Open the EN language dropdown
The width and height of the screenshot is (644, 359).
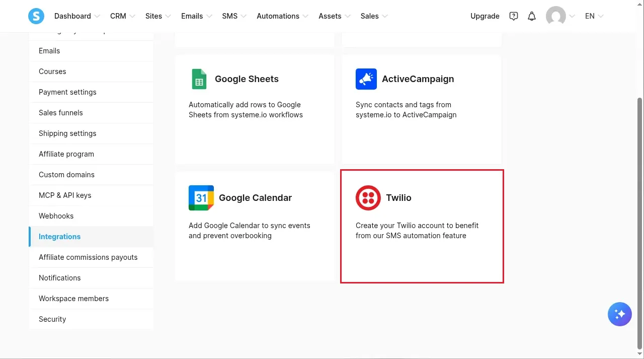(x=594, y=16)
